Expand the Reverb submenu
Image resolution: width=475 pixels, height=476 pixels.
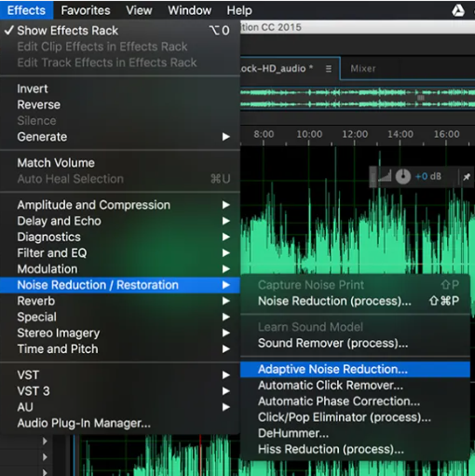coord(120,301)
